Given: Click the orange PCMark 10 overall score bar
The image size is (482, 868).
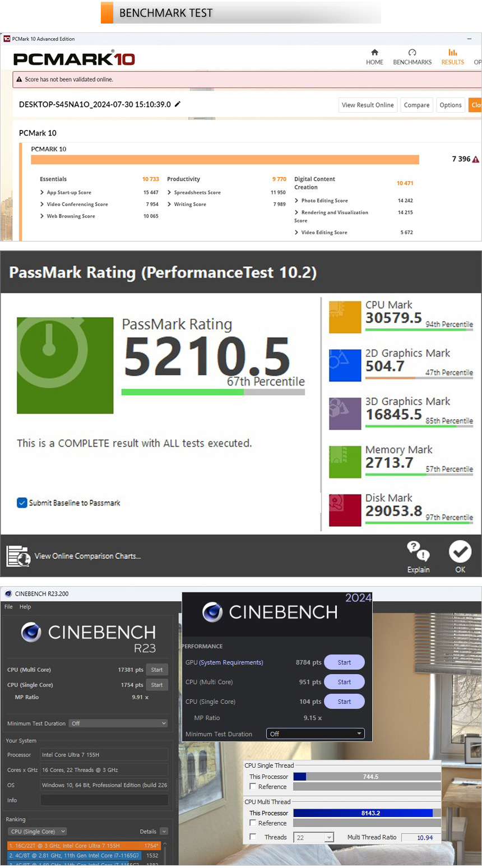Looking at the screenshot, I should click(x=225, y=160).
